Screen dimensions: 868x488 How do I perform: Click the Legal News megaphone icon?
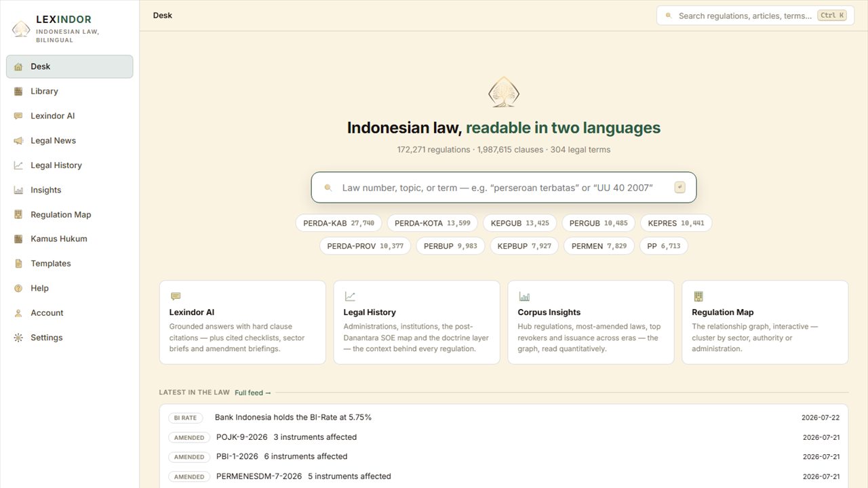(18, 140)
